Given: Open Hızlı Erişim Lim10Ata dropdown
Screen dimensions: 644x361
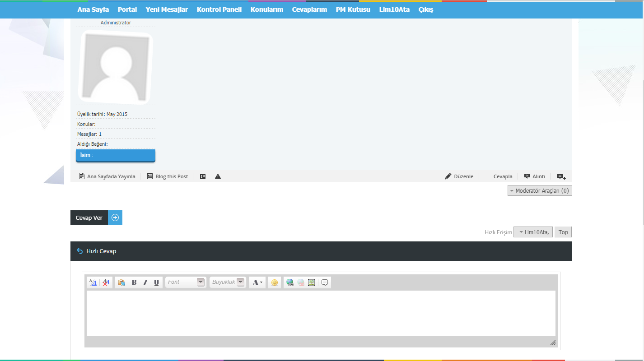Looking at the screenshot, I should [x=533, y=232].
